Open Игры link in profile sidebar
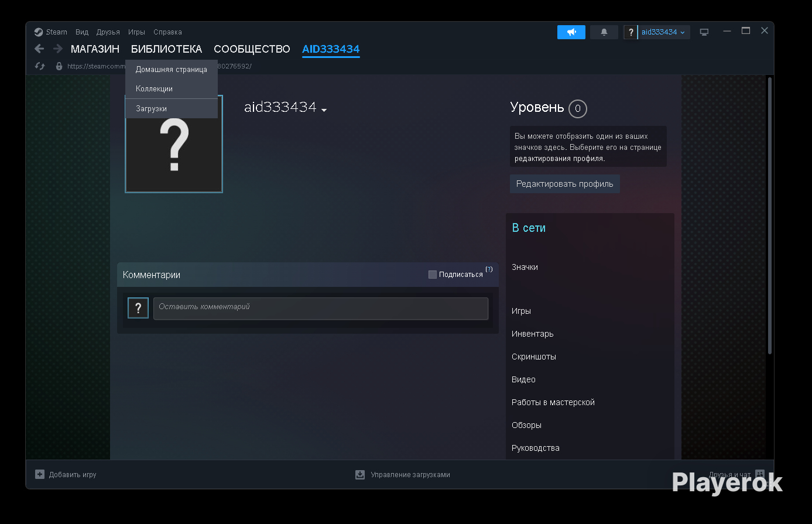 pyautogui.click(x=521, y=311)
